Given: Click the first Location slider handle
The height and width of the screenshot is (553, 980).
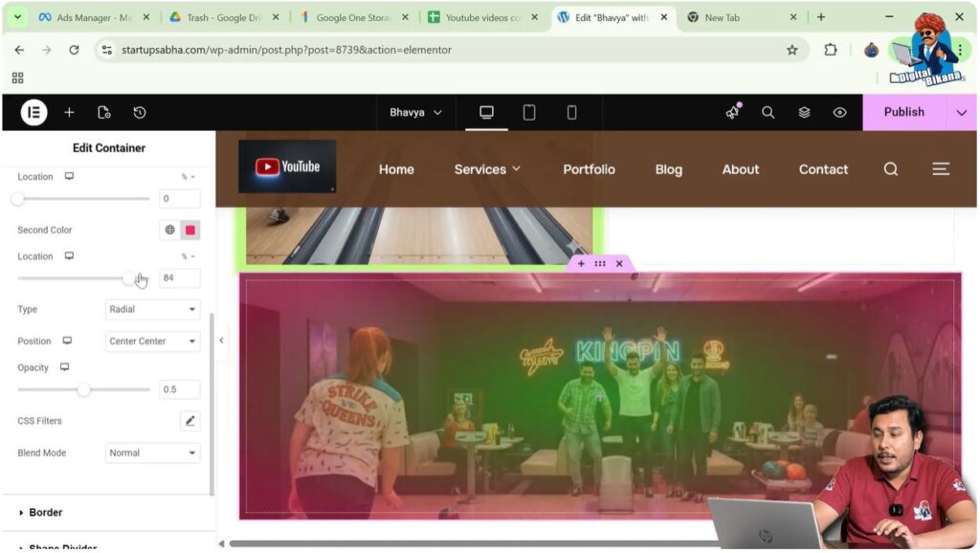Looking at the screenshot, I should (x=17, y=199).
